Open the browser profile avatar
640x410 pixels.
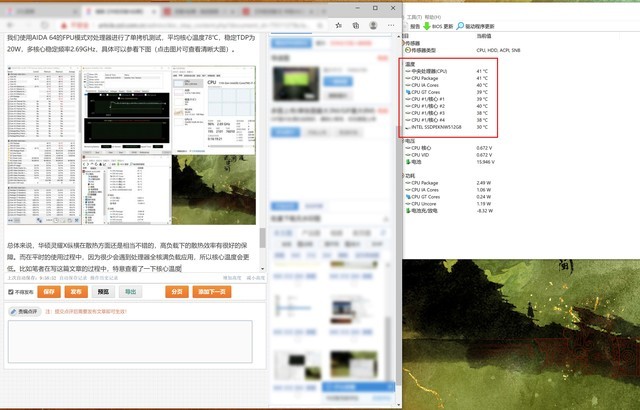tap(373, 25)
